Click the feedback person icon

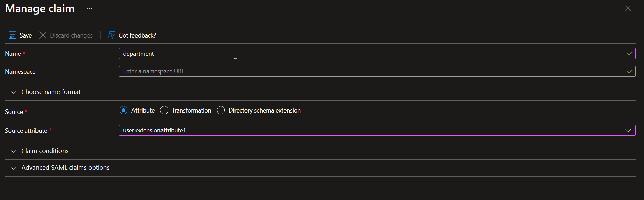tap(111, 35)
